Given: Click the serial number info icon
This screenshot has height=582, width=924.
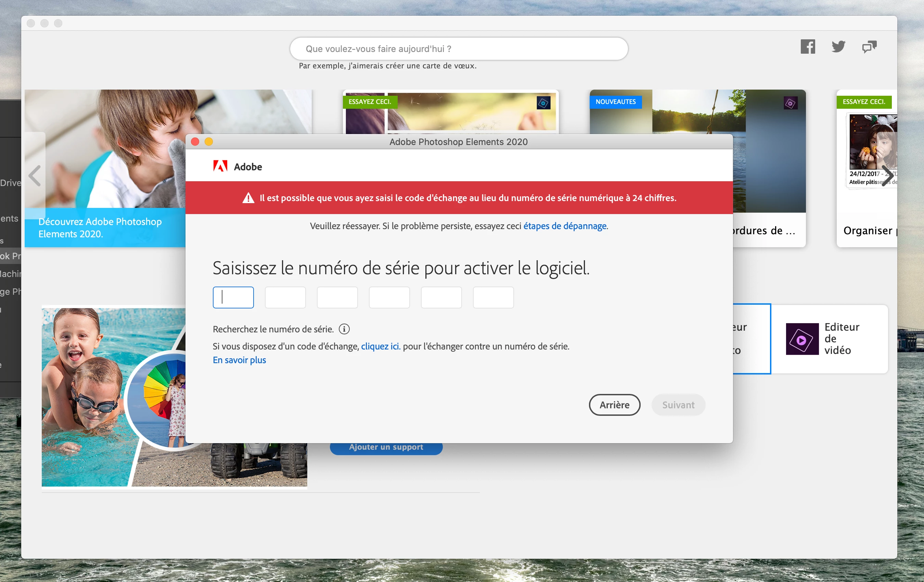Looking at the screenshot, I should point(344,329).
